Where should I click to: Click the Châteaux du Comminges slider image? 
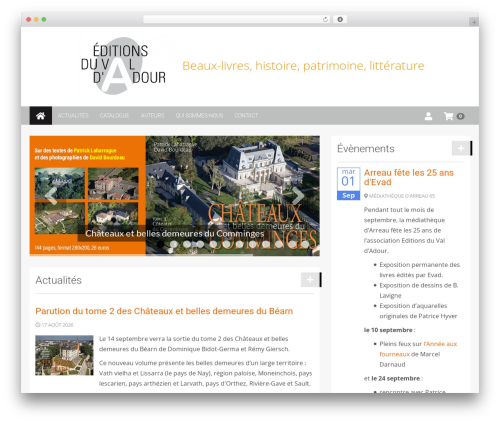point(175,196)
